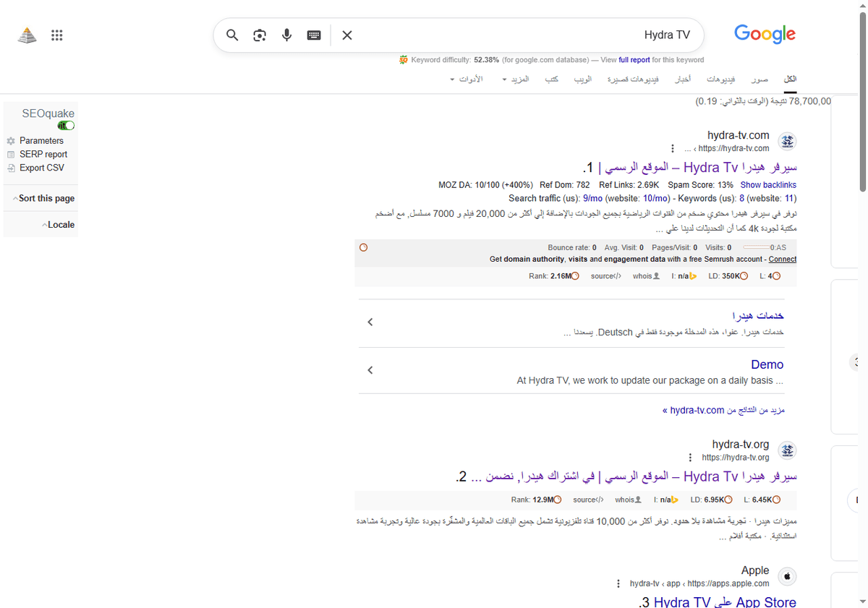Image resolution: width=868 pixels, height=608 pixels.
Task: Open the full report keyword difficulty link
Action: 634,60
